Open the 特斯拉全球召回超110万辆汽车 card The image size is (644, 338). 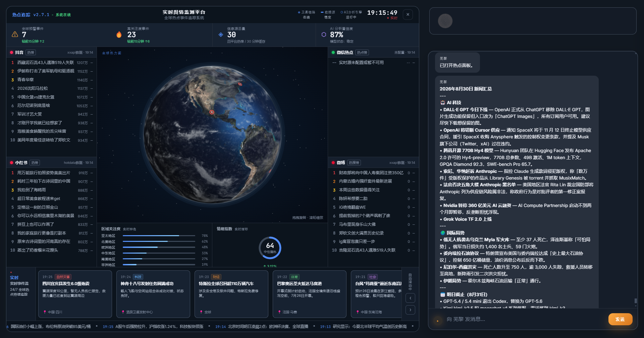pos(231,294)
